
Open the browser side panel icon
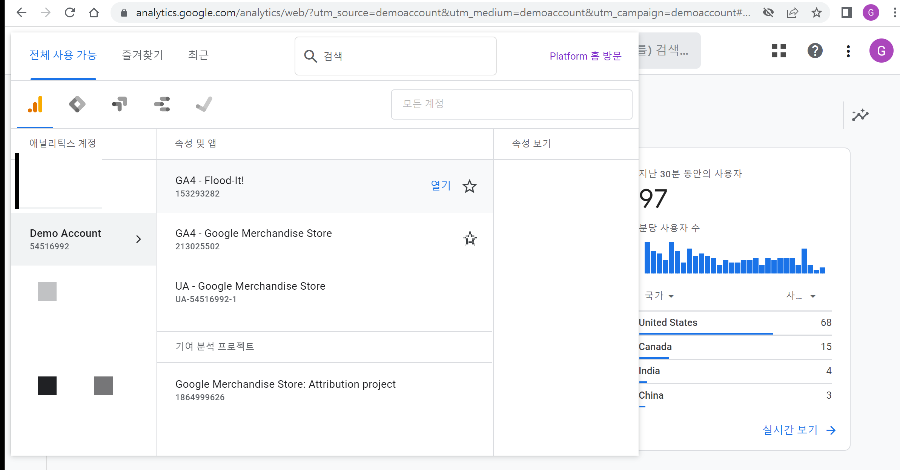(x=847, y=12)
